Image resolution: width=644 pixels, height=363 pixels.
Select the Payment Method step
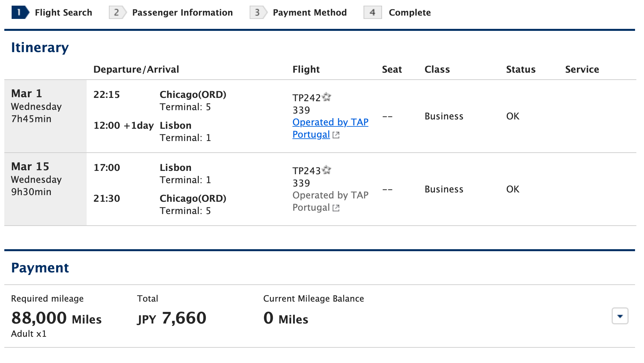pyautogui.click(x=309, y=12)
